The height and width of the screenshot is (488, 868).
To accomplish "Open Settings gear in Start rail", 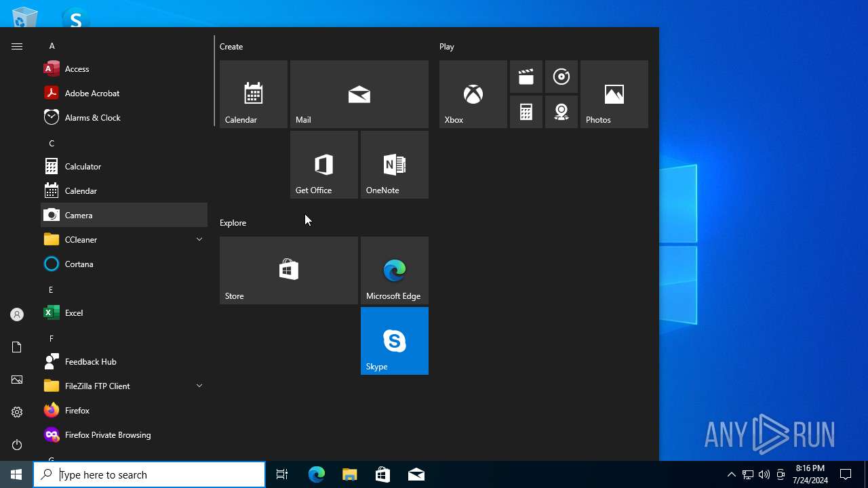I will click(17, 412).
